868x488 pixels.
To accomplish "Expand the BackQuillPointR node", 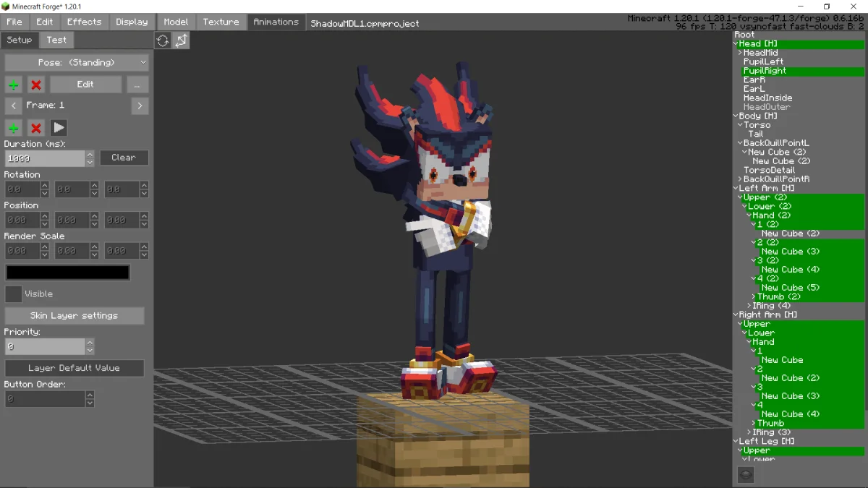I will 740,179.
